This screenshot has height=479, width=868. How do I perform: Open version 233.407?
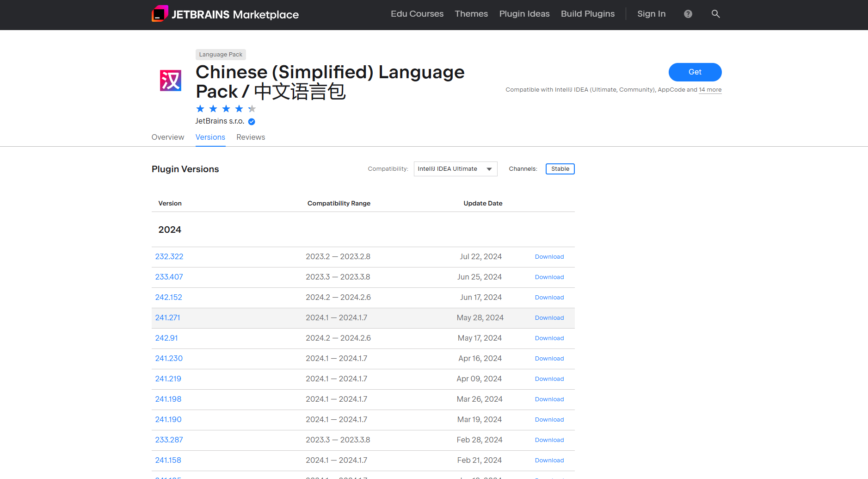click(169, 277)
